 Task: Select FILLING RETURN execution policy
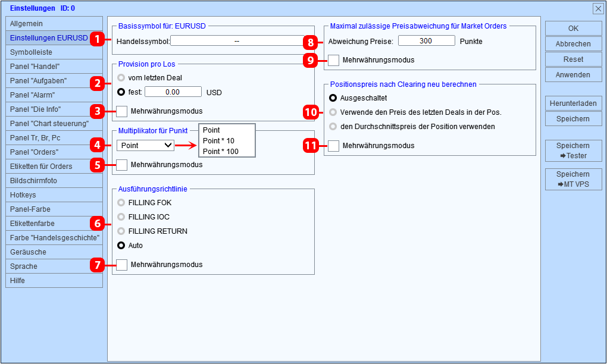click(121, 231)
